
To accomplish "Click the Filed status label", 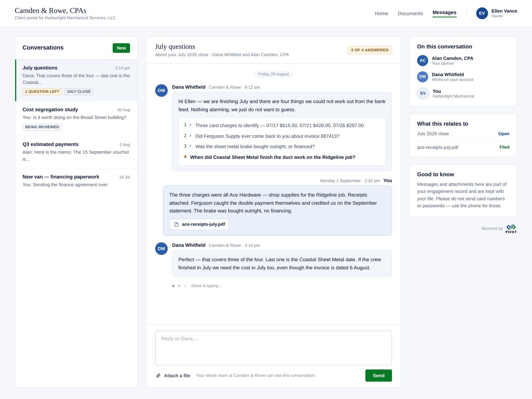I will (504, 147).
